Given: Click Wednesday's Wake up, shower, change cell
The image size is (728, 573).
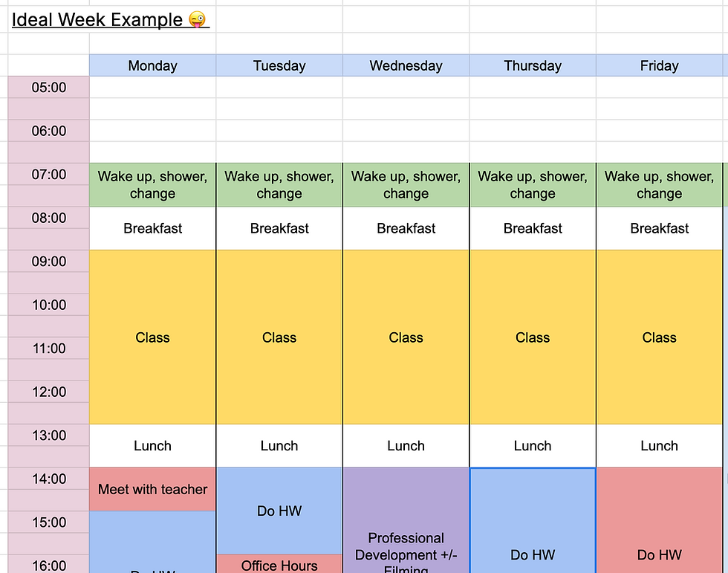Looking at the screenshot, I should coord(406,185).
